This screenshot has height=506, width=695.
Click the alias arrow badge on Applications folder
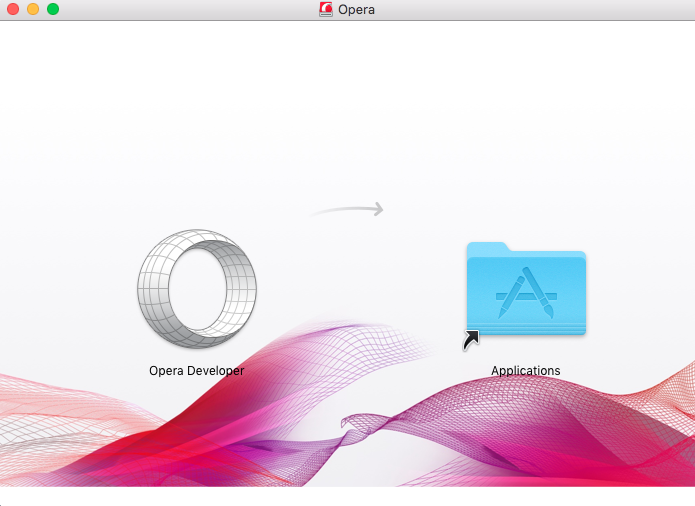click(x=471, y=340)
